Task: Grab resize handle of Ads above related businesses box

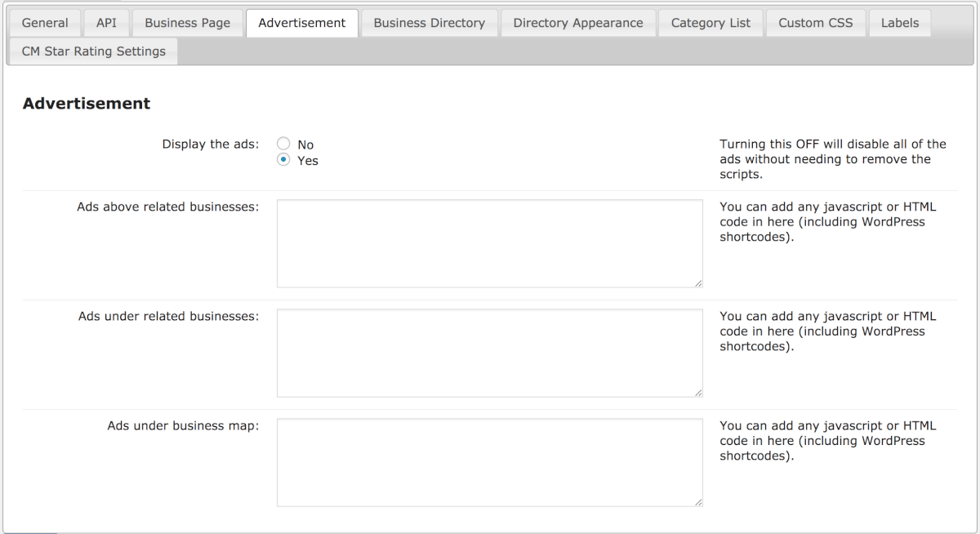Action: click(698, 283)
